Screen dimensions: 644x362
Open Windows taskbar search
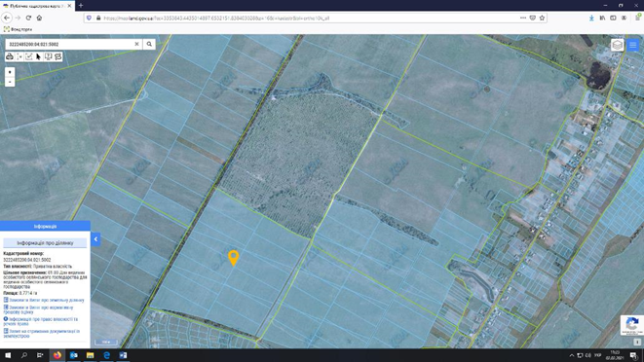(x=23, y=355)
